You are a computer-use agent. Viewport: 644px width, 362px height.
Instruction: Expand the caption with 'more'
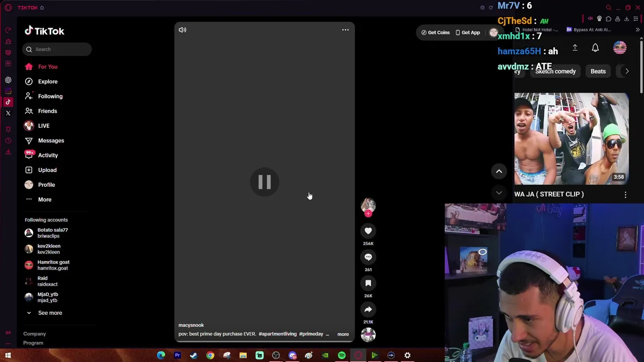point(343,334)
